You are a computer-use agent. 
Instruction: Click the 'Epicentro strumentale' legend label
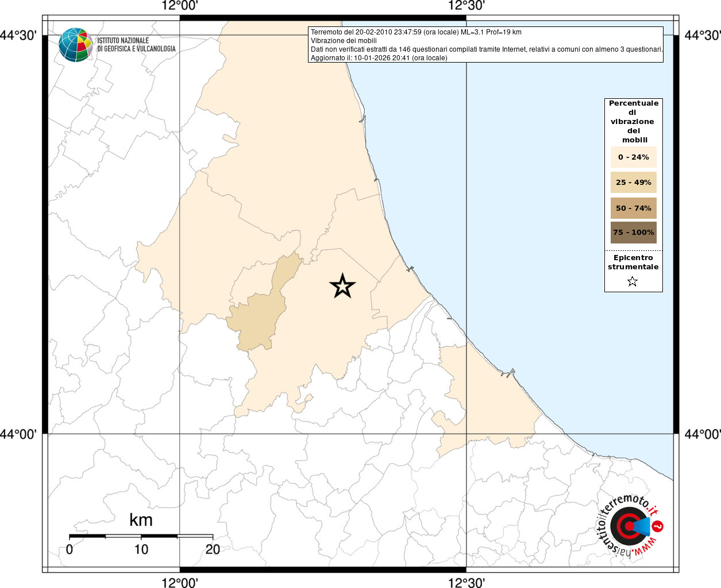pos(633,262)
